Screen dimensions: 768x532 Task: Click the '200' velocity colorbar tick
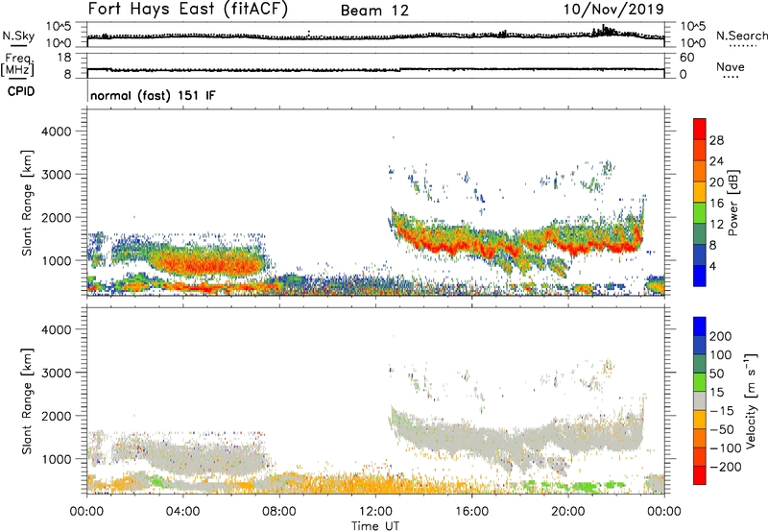click(721, 336)
